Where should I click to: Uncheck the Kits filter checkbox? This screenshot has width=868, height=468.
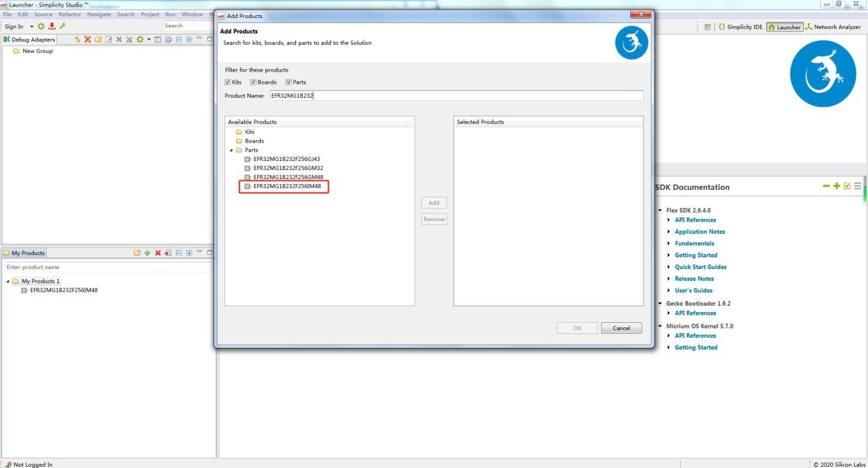[228, 82]
